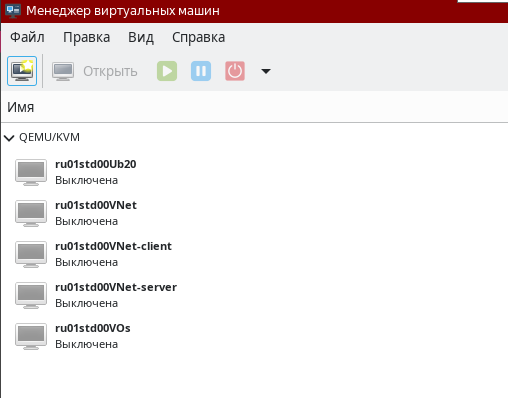
Task: Click Выключена status under ru01std00Ub20
Action: [87, 180]
